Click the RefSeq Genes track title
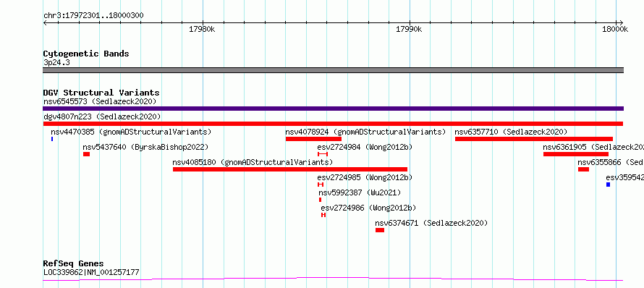This screenshot has height=288, width=644. 74,263
